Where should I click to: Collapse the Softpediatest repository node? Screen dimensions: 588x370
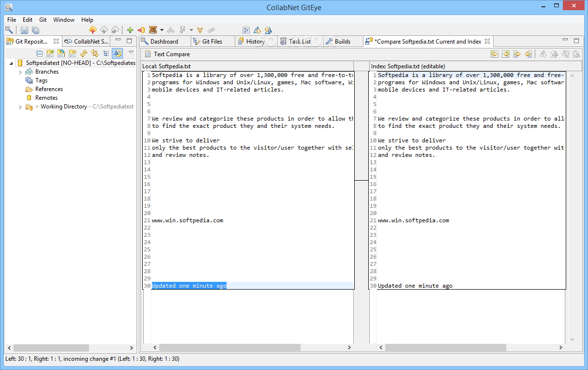[x=11, y=63]
